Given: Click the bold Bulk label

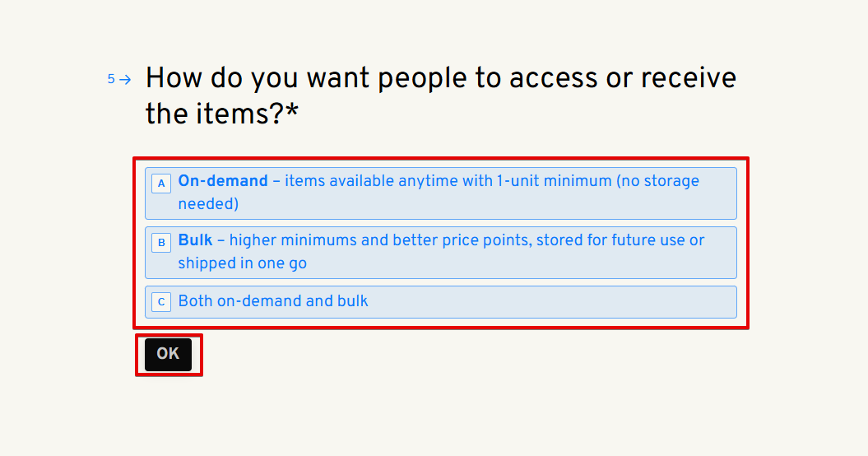Looking at the screenshot, I should click(x=195, y=240).
